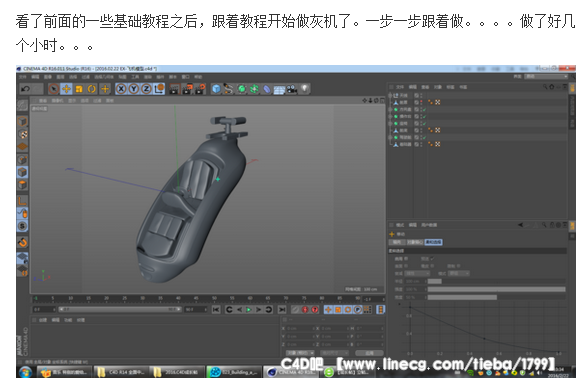
Task: Toggle the X axis lock
Action: click(x=121, y=89)
